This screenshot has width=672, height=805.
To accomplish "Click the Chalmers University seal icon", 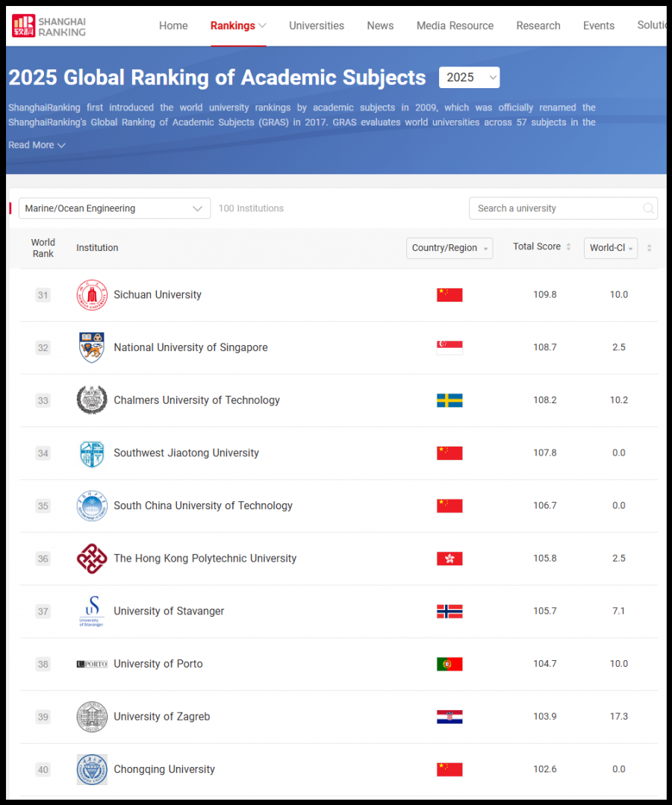I will 92,400.
